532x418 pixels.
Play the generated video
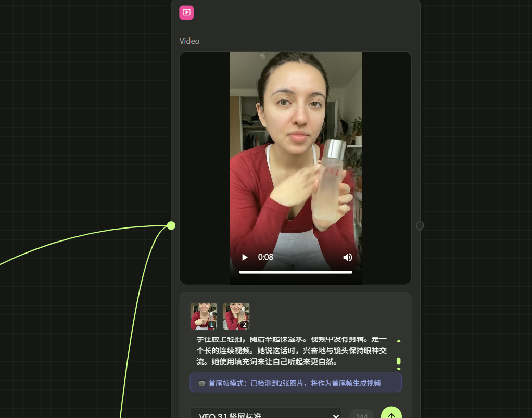point(245,257)
